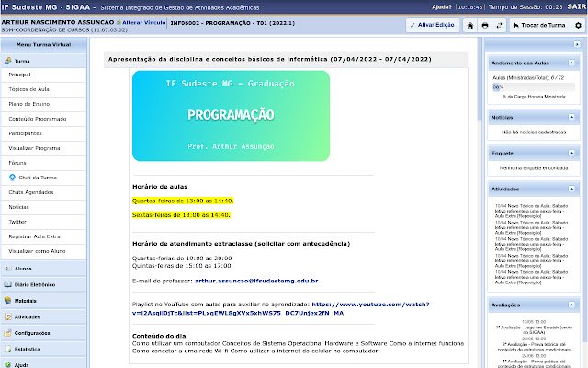Click the Atividades section icon
The width and height of the screenshot is (588, 368).
pos(8,316)
